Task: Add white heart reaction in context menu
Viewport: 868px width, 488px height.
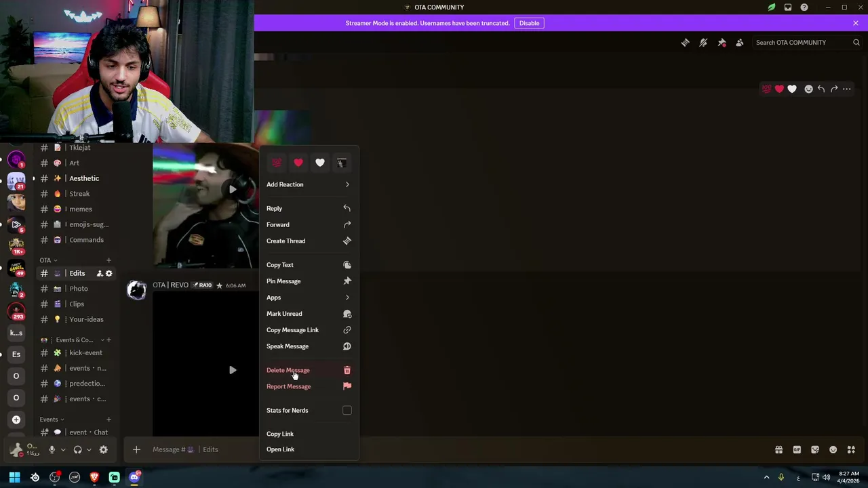Action: click(x=320, y=163)
